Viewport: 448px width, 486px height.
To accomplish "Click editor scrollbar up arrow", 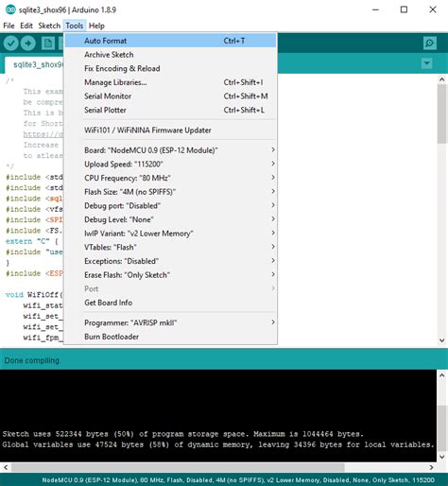I will 442,79.
